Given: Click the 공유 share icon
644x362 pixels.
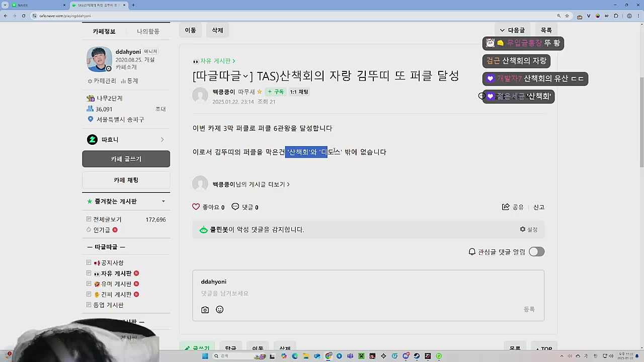Looking at the screenshot, I should 506,207.
